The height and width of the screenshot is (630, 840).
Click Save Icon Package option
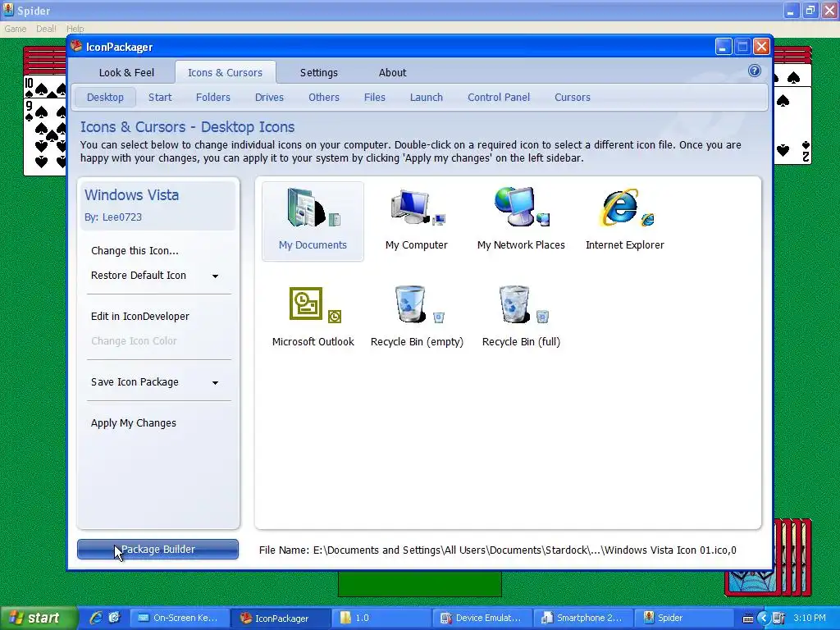pyautogui.click(x=135, y=382)
